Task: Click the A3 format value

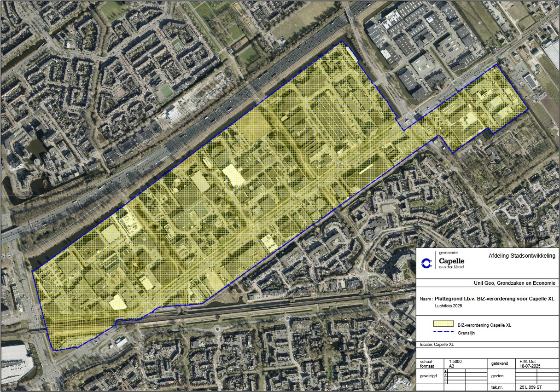Action: pyautogui.click(x=450, y=366)
